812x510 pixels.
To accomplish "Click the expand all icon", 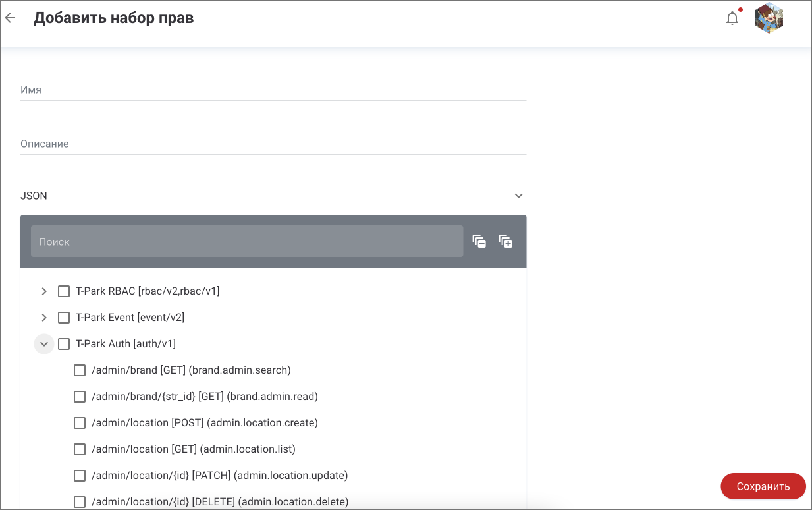I will point(505,241).
